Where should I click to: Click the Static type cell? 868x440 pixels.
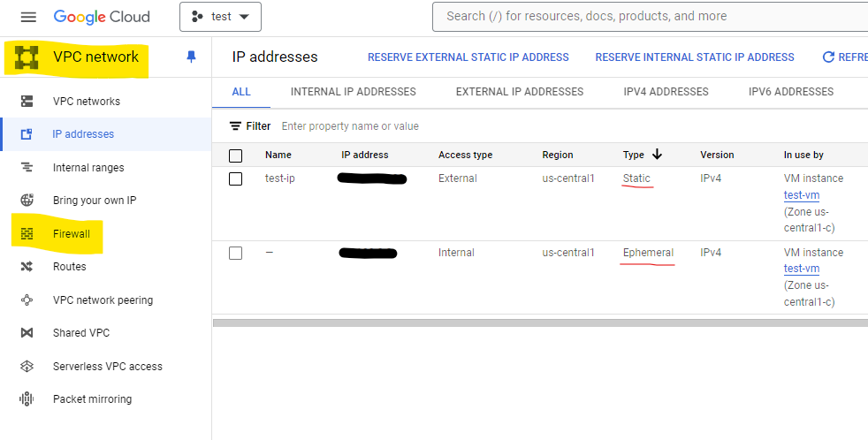tap(636, 178)
